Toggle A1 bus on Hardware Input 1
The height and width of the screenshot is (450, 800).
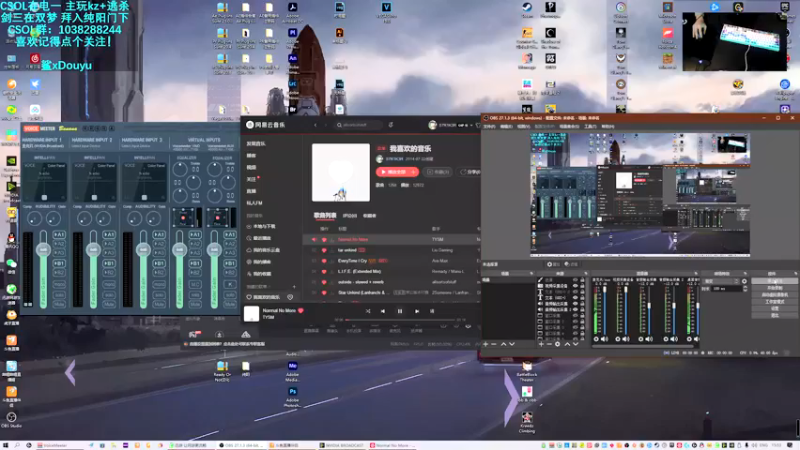(x=59, y=234)
